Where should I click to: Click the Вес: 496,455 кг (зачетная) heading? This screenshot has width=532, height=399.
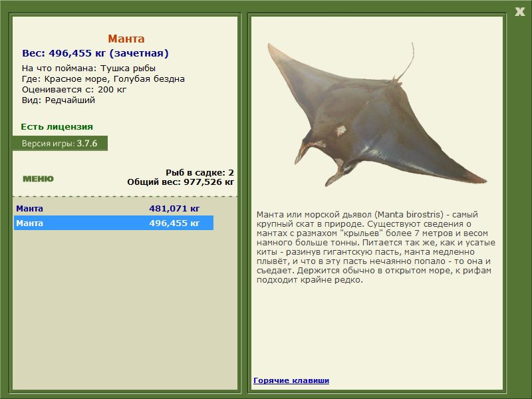click(95, 53)
